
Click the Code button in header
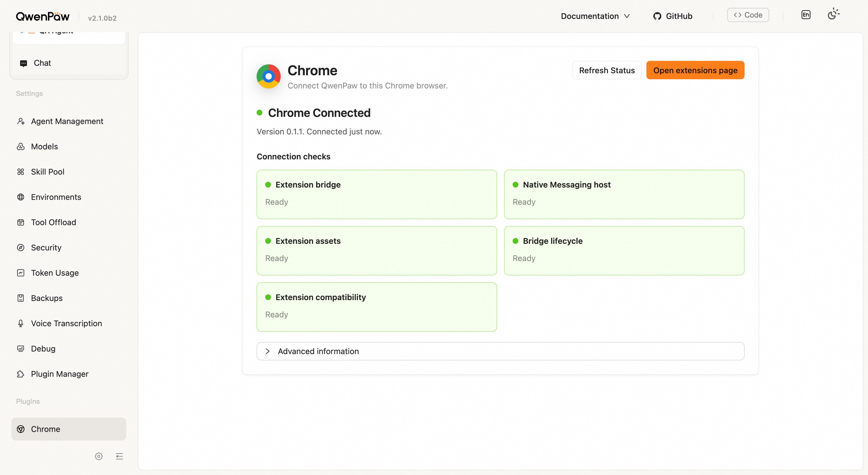[748, 15]
